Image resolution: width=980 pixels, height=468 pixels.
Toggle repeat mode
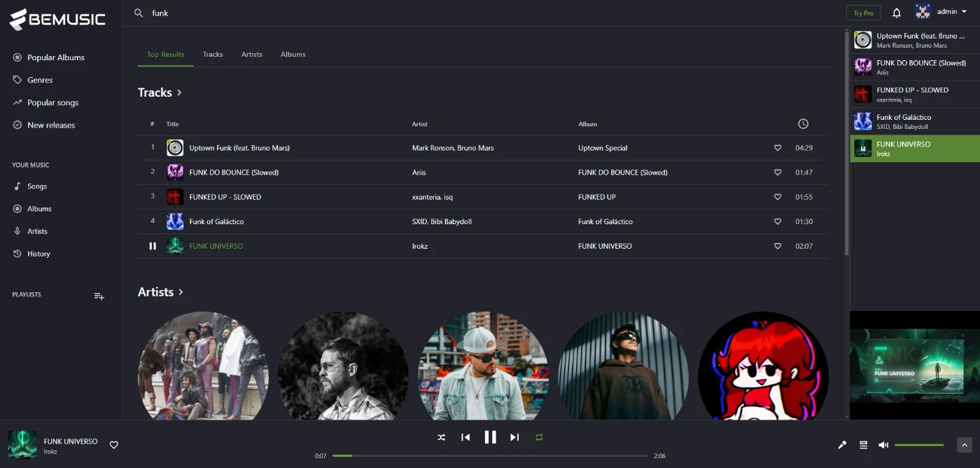pyautogui.click(x=539, y=437)
